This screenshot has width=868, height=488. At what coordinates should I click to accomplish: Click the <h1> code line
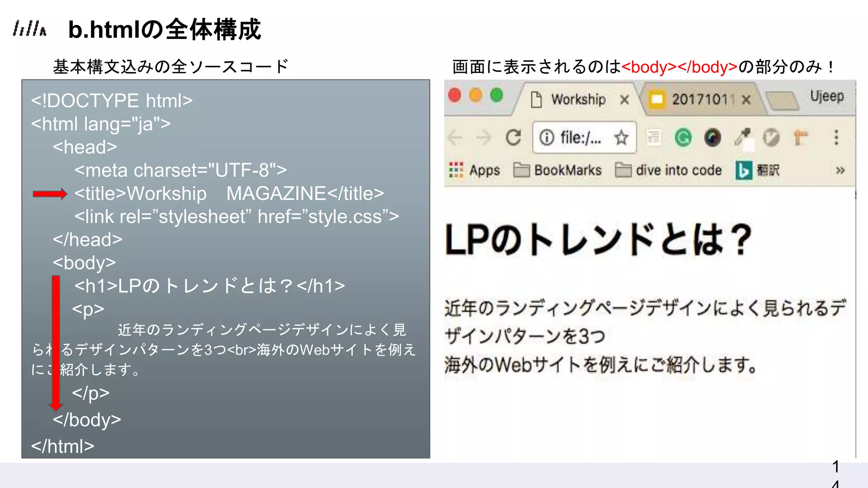coord(210,286)
